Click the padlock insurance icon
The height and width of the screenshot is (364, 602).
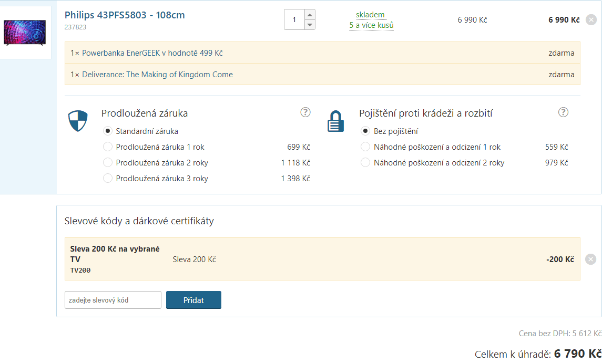click(x=335, y=121)
